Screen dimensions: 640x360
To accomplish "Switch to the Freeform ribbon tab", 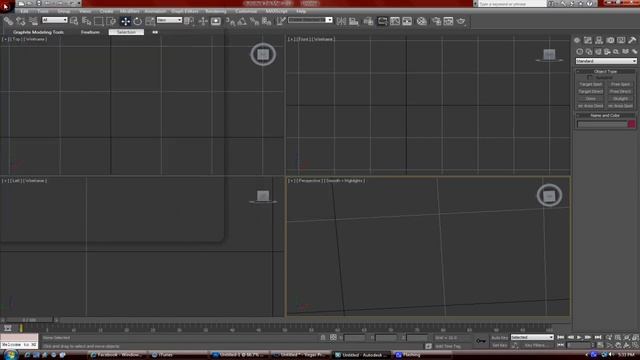I will (90, 32).
